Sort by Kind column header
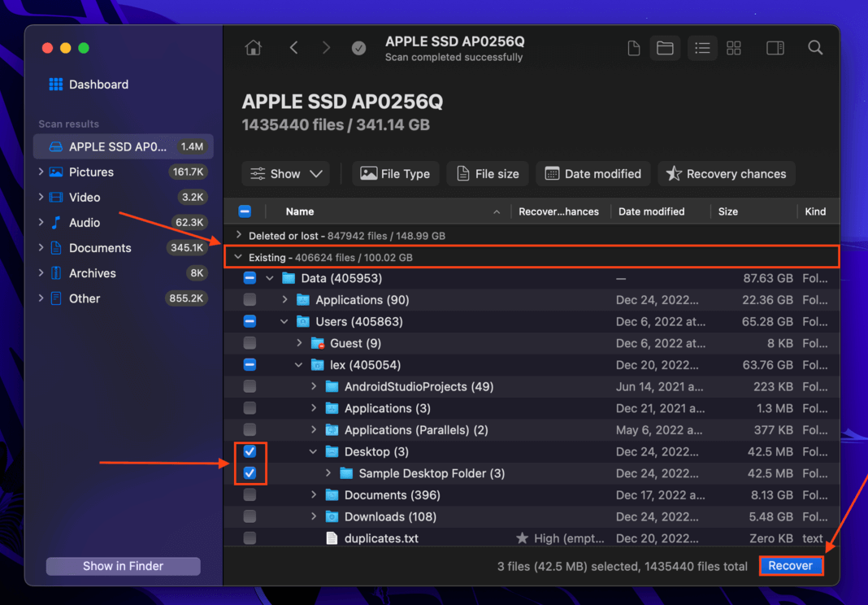The image size is (868, 605). (815, 211)
